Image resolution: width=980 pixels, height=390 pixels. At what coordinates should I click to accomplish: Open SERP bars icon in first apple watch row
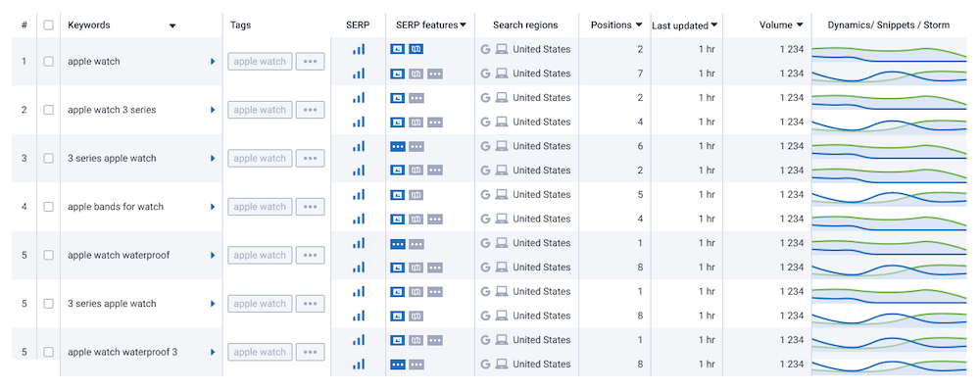pyautogui.click(x=358, y=49)
